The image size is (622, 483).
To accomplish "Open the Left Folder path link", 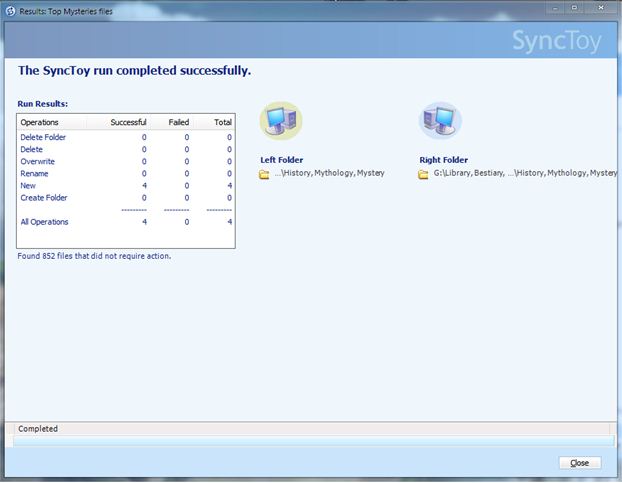I will point(329,173).
